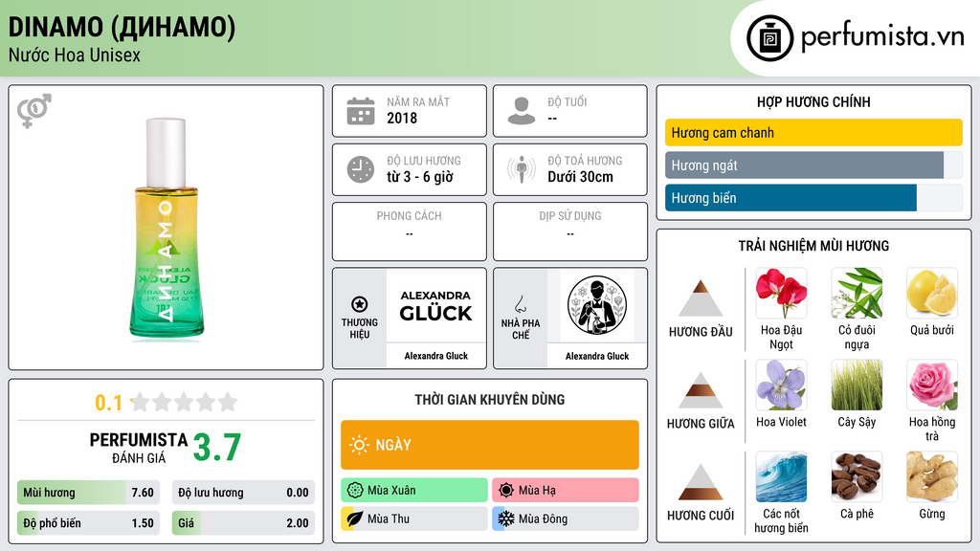The width and height of the screenshot is (980, 551).
Task: Click the Các nốt hương biển wave image
Action: click(781, 477)
